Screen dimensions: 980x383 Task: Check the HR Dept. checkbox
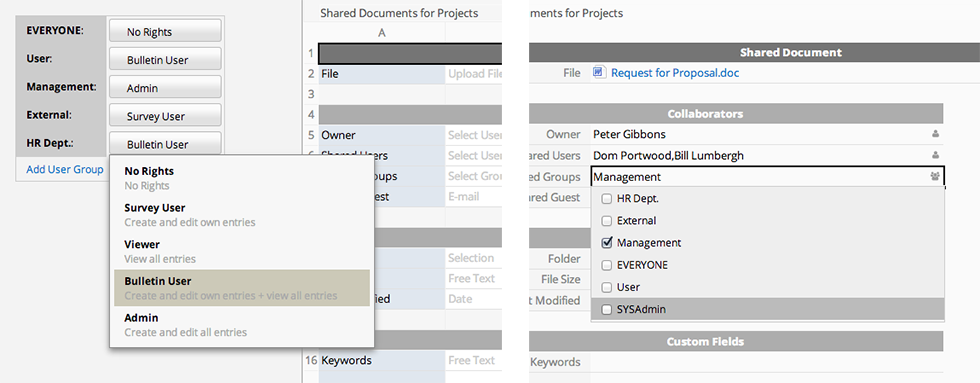(606, 199)
